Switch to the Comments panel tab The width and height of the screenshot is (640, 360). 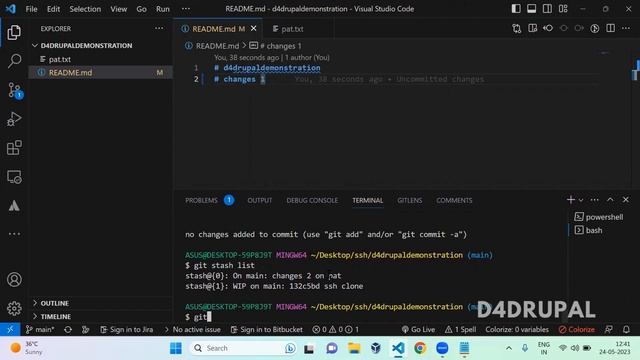click(x=454, y=200)
